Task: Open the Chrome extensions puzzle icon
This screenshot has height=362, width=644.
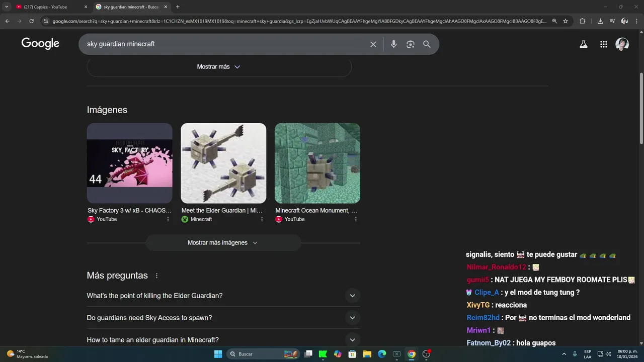Action: coord(583,21)
